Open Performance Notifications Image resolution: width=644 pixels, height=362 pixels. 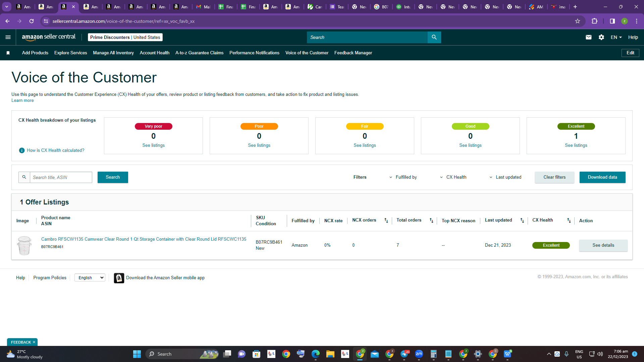point(254,53)
